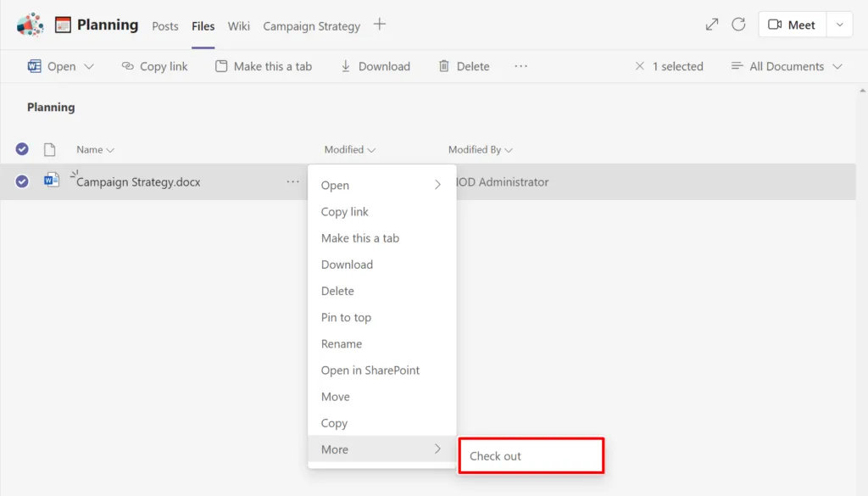Sort by the Modified column header
This screenshot has width=868, height=496.
pyautogui.click(x=350, y=149)
